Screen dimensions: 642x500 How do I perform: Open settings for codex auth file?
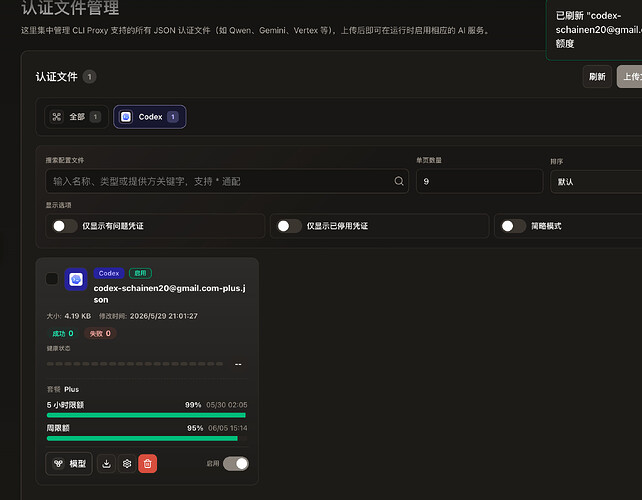(x=127, y=464)
